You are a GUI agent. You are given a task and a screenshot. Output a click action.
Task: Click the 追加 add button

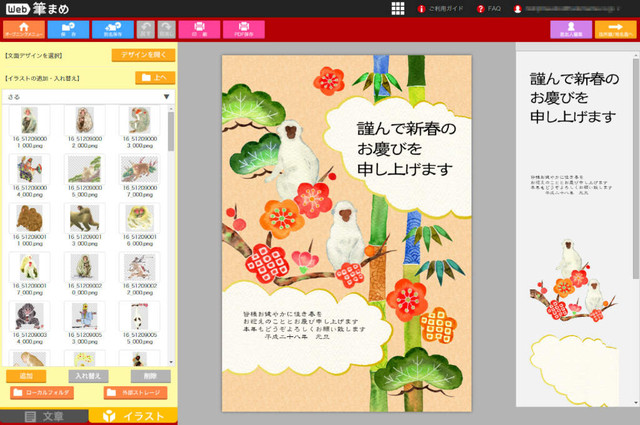point(26,376)
